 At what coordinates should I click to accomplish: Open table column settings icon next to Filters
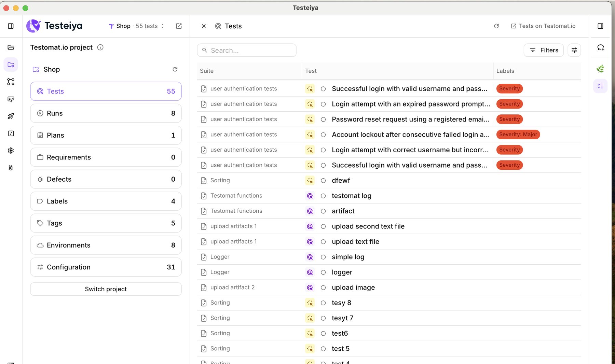pos(574,50)
